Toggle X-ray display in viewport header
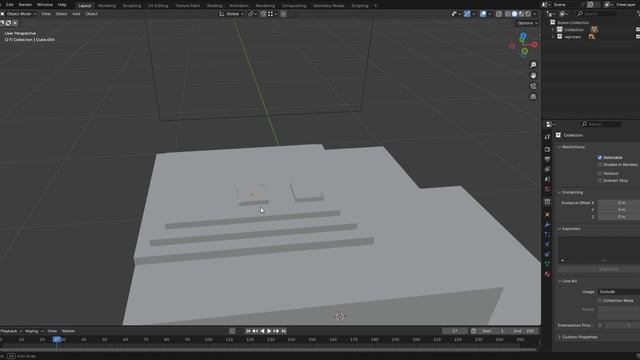Screen dimensions: 640x360 coord(499,14)
